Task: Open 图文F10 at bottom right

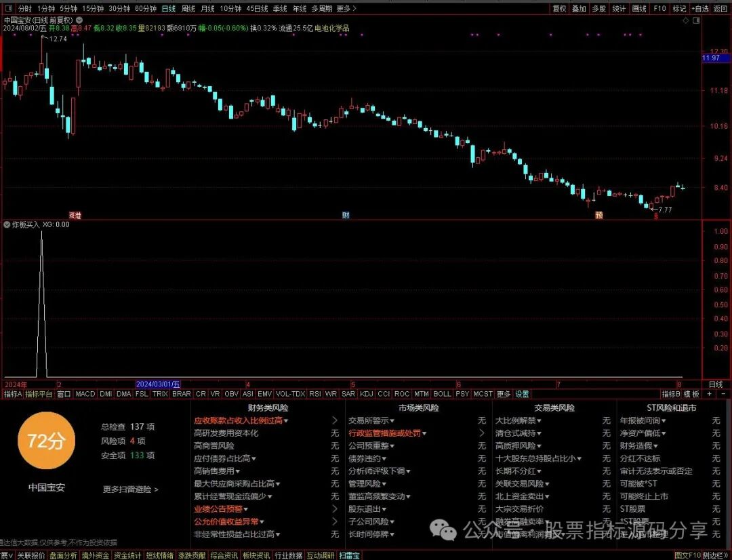Action: click(688, 555)
